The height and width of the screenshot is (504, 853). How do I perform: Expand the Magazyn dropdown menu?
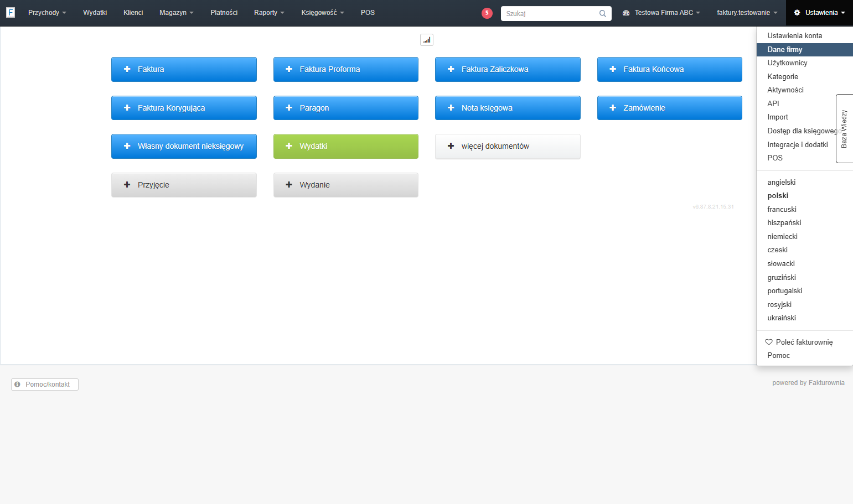[177, 13]
